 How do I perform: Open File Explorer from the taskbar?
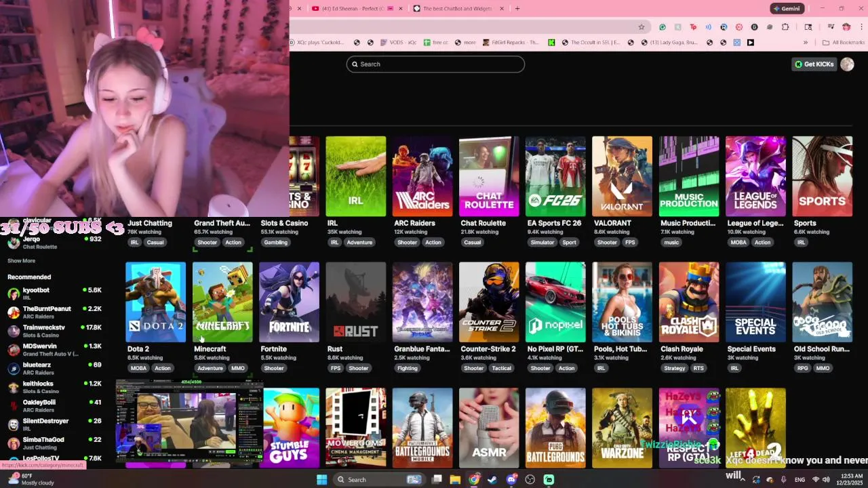pyautogui.click(x=455, y=479)
